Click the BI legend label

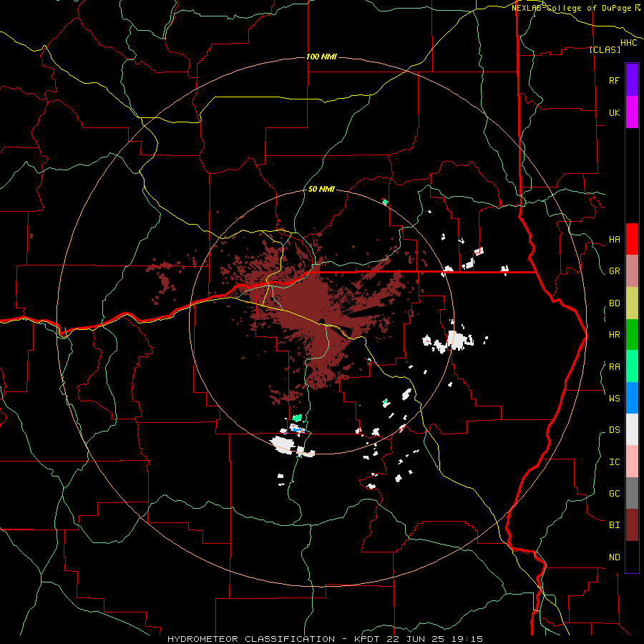pyautogui.click(x=615, y=525)
